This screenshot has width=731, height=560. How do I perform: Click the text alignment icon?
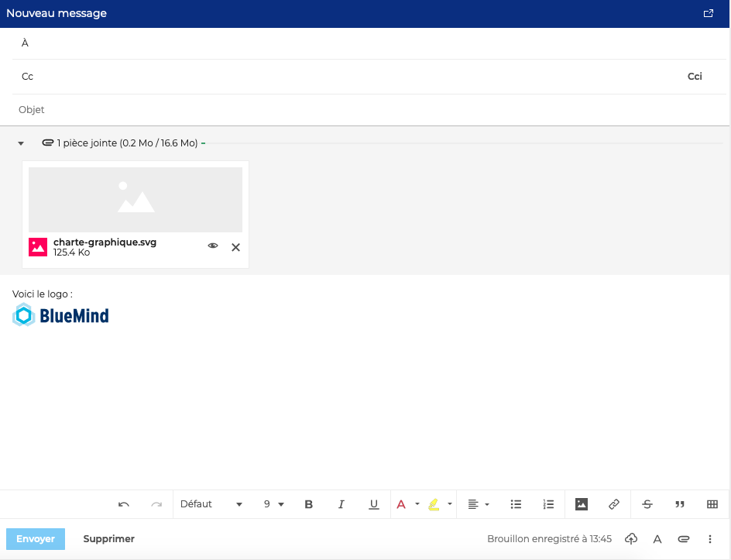point(472,504)
